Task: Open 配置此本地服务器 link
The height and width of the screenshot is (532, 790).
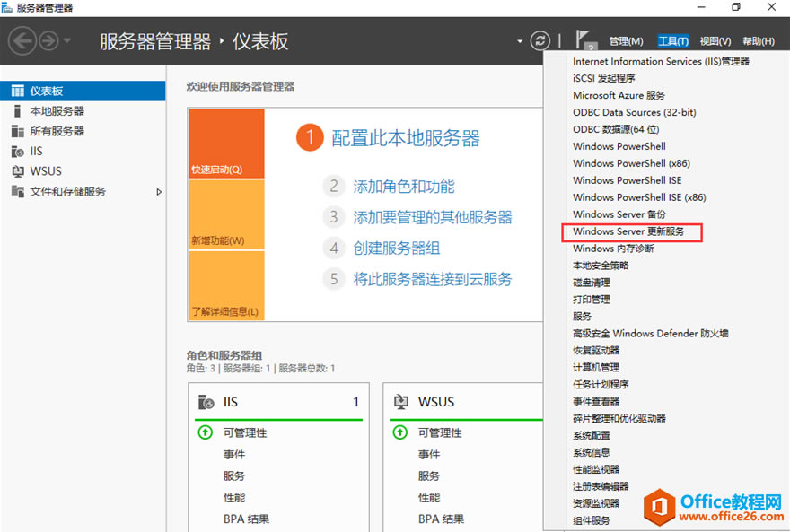Action: (406, 138)
